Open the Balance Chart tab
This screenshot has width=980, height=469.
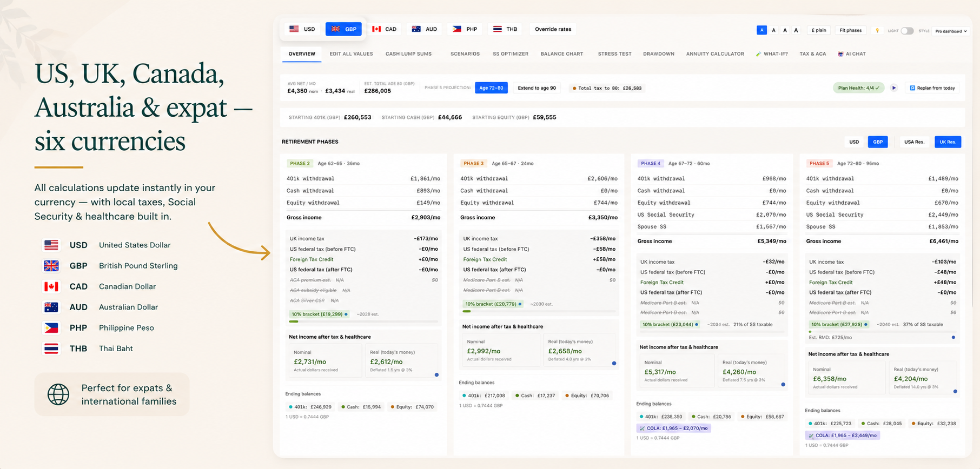point(562,54)
